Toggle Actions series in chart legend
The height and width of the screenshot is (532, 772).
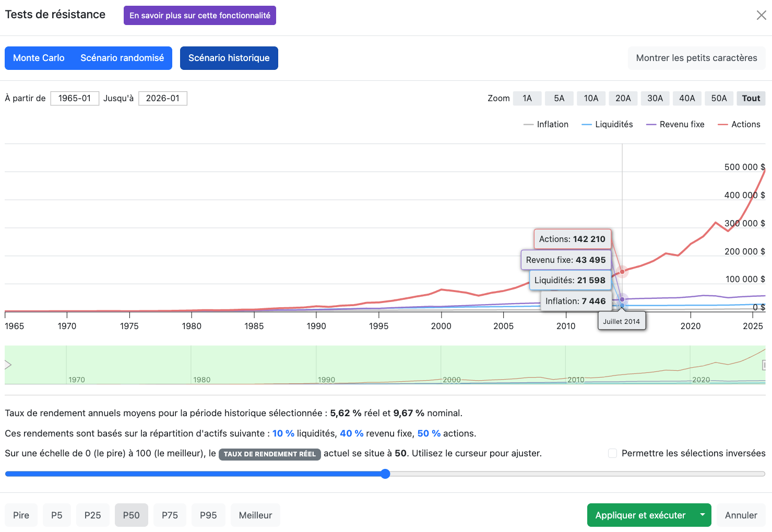pyautogui.click(x=739, y=124)
